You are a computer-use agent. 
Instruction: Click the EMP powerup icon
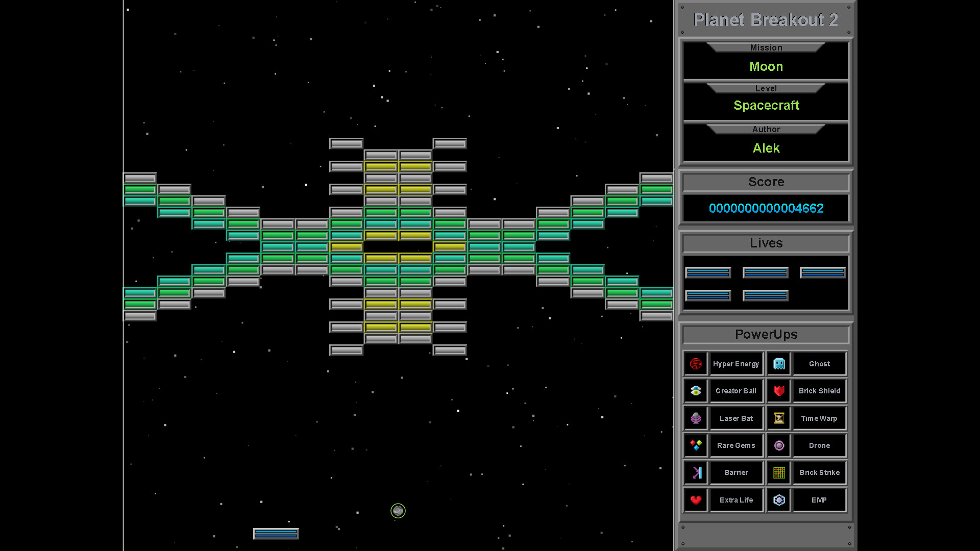pos(778,500)
